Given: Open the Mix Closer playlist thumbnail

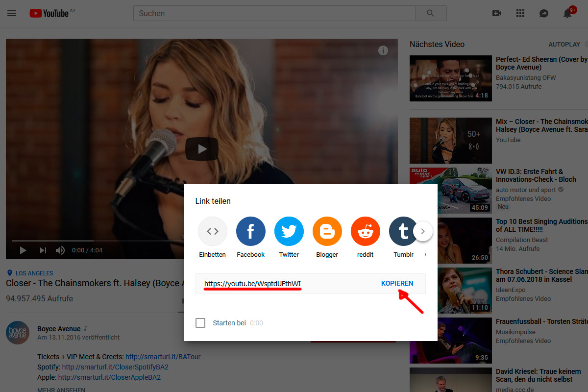Looking at the screenshot, I should click(x=451, y=141).
